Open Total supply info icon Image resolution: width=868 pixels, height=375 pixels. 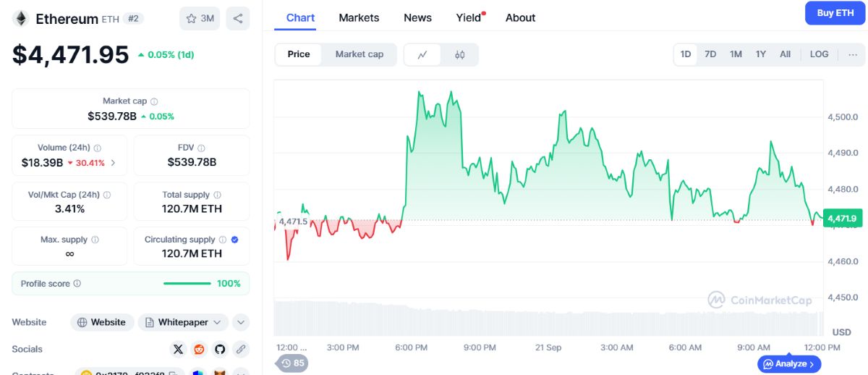[x=217, y=195]
